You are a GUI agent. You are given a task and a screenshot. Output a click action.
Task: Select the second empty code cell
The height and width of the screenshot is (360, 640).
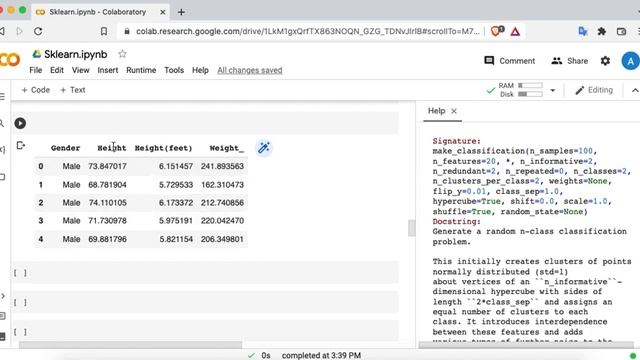pos(205,302)
